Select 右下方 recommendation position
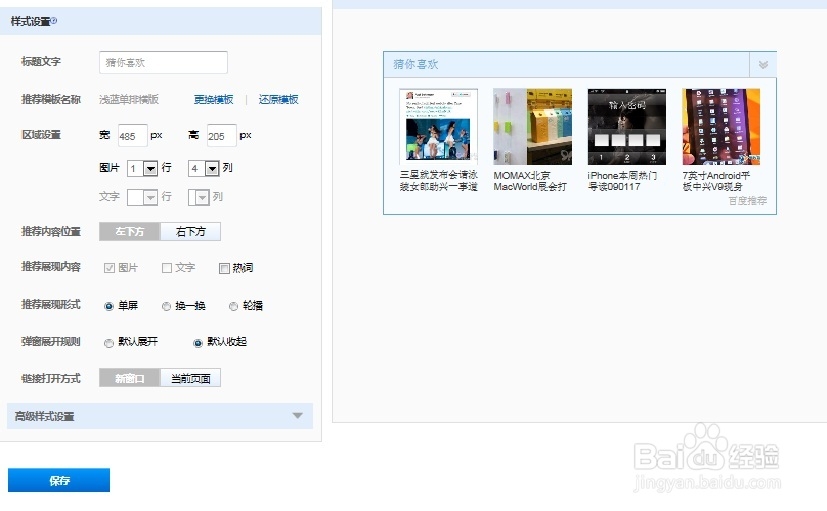Image resolution: width=827 pixels, height=511 pixels. click(x=190, y=232)
